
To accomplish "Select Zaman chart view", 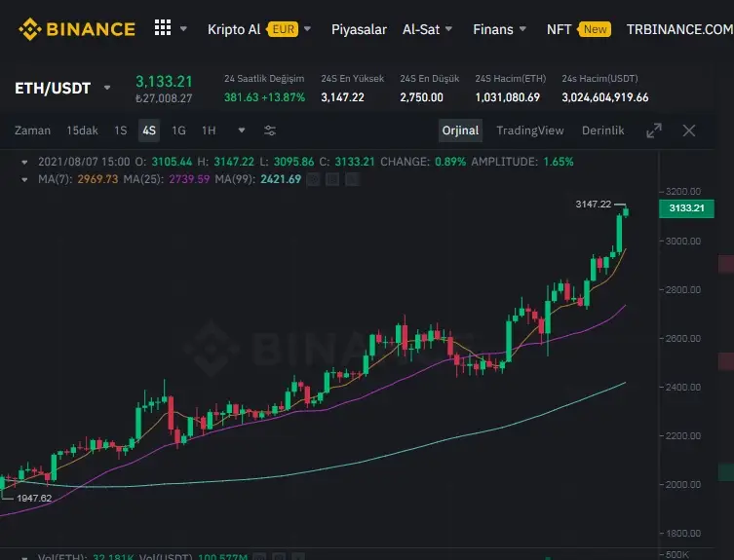I will (x=32, y=131).
